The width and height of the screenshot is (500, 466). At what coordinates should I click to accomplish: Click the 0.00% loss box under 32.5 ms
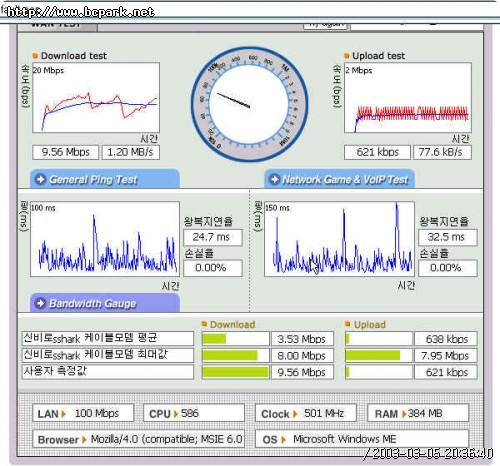(448, 268)
